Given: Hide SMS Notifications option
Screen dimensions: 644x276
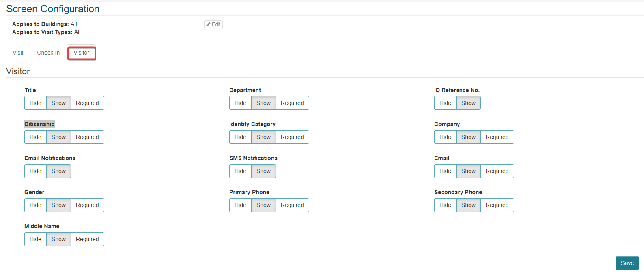Looking at the screenshot, I should pos(240,171).
